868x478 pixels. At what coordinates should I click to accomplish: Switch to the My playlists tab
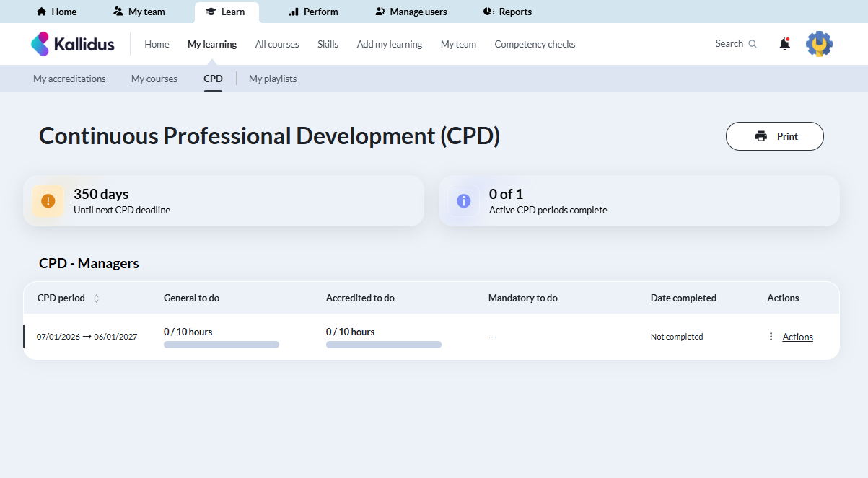pos(272,79)
